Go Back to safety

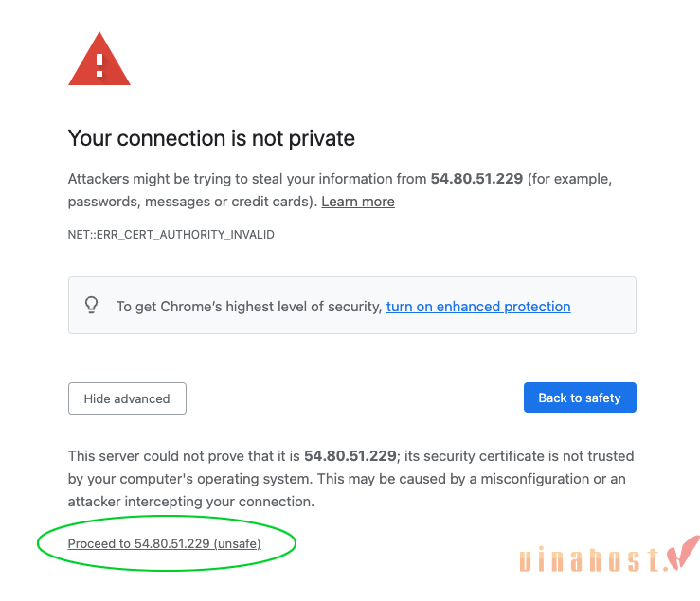coord(580,398)
